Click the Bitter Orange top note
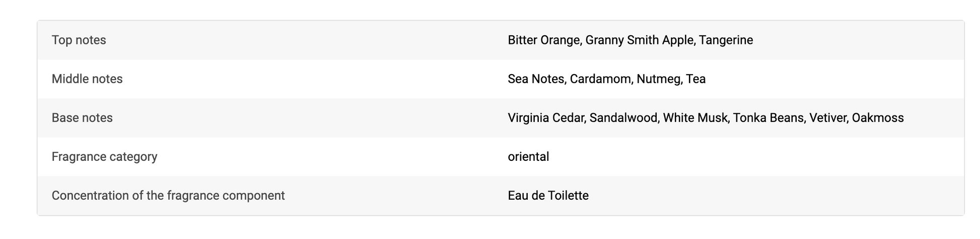980x239 pixels. pyautogui.click(x=543, y=40)
